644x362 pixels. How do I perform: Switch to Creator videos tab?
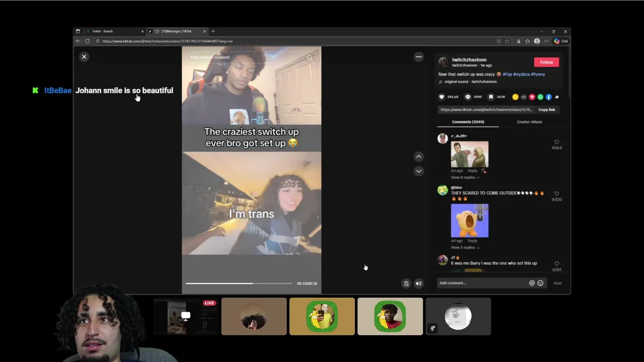pyautogui.click(x=529, y=122)
